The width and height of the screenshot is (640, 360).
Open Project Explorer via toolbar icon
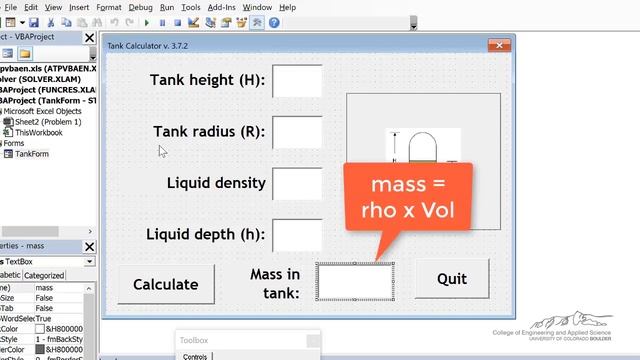point(210,22)
